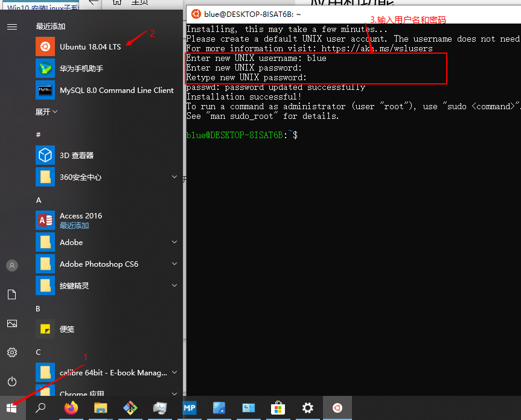The height and width of the screenshot is (420, 521).
Task: Open Ubuntu 18.04 LTS from the recently added list
Action: coord(106,47)
